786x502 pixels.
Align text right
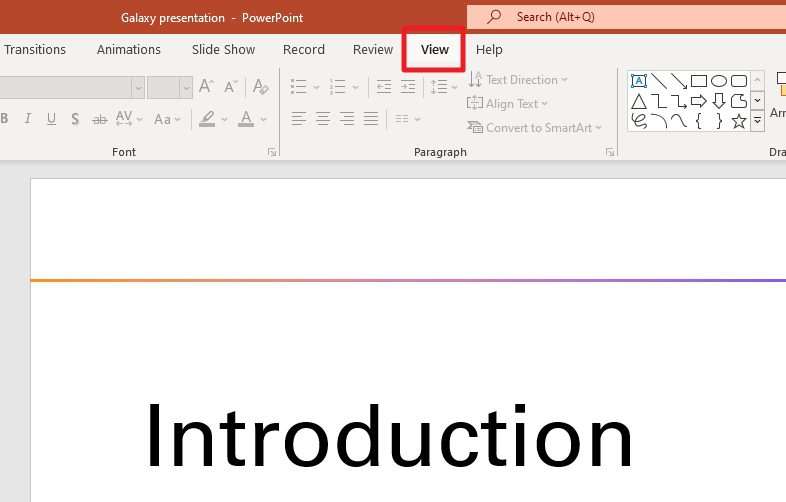pyautogui.click(x=347, y=119)
